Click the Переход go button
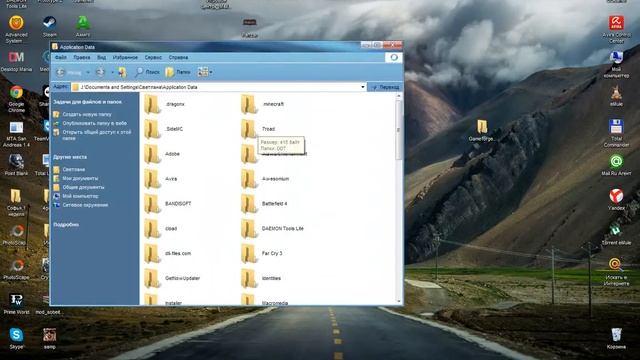 [385, 87]
